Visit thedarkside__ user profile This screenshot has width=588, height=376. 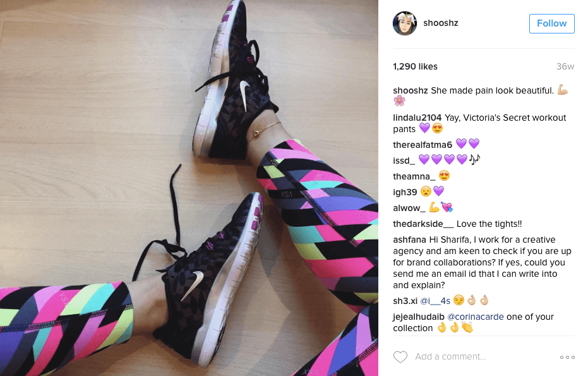(423, 224)
